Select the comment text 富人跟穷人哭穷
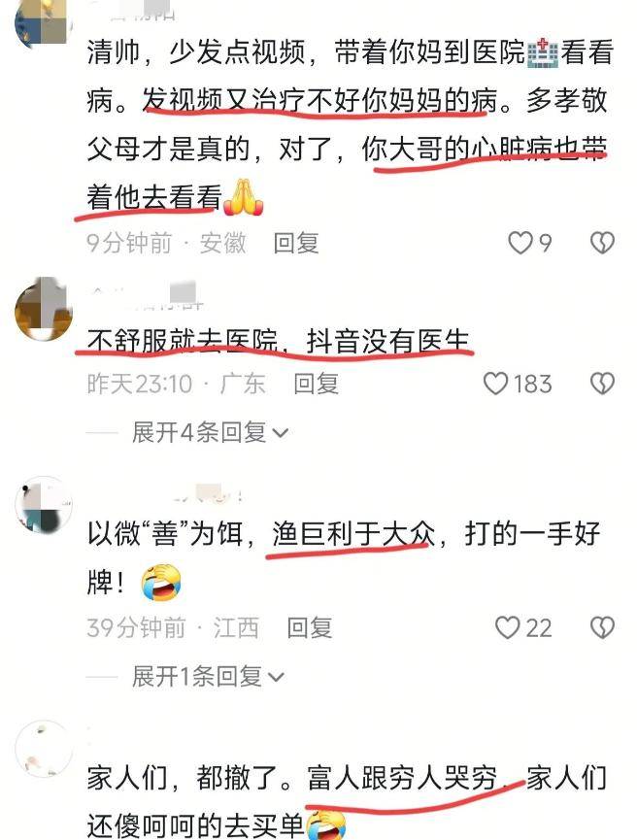The width and height of the screenshot is (637, 840). click(402, 779)
